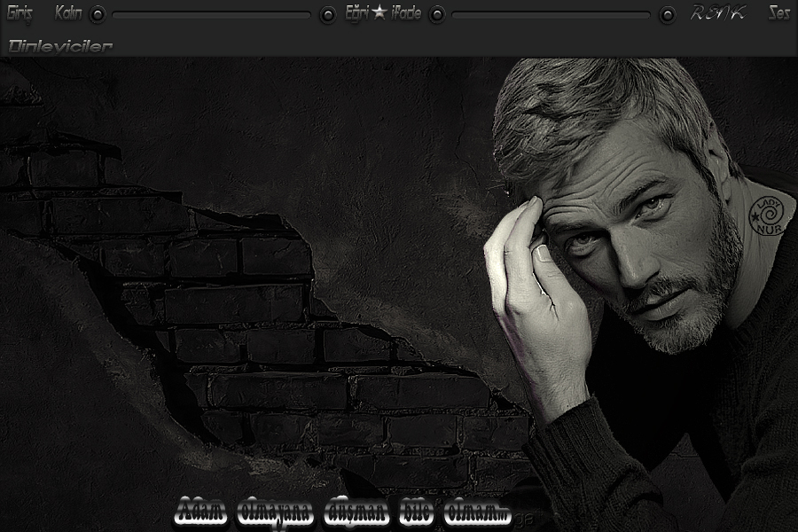The height and width of the screenshot is (532, 798).
Task: Toggle the round knob left of RENK
Action: (x=668, y=14)
